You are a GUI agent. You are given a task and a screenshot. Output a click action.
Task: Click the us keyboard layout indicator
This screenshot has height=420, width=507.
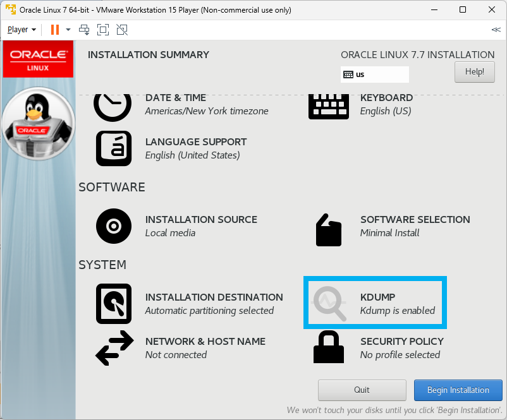click(x=374, y=75)
